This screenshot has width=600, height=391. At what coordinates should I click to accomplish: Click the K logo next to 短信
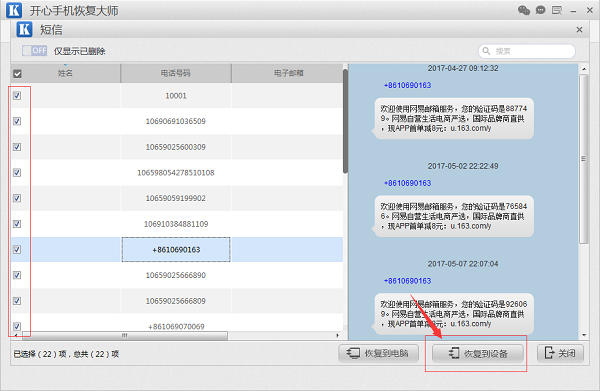pos(24,29)
